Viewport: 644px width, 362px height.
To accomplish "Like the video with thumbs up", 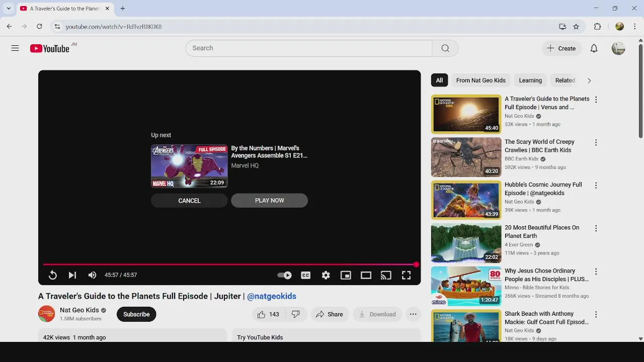I will click(x=268, y=314).
